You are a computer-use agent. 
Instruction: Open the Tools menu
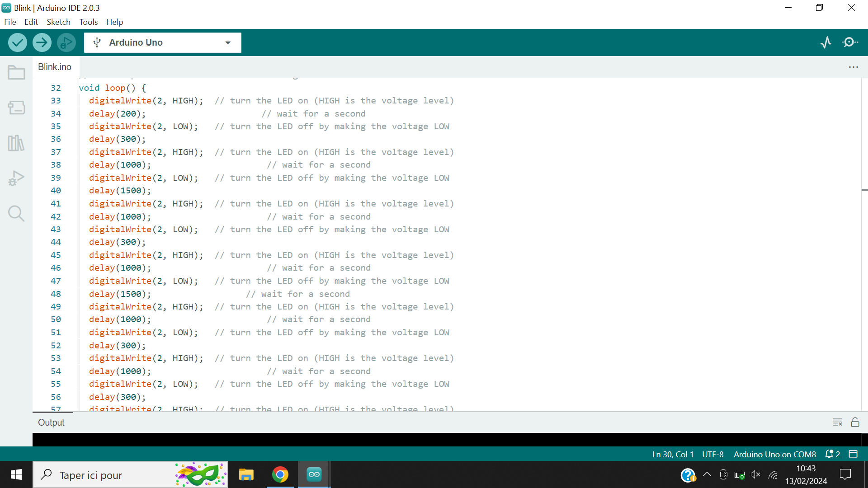(89, 22)
